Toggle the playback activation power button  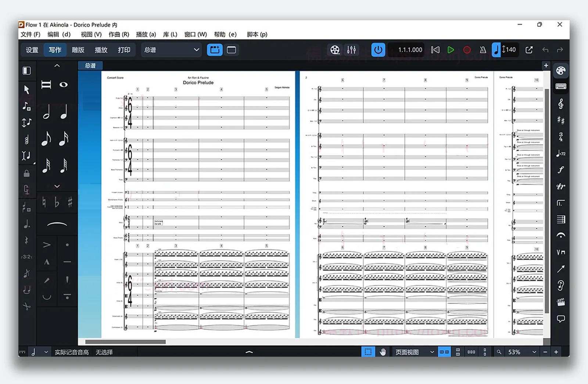[378, 50]
